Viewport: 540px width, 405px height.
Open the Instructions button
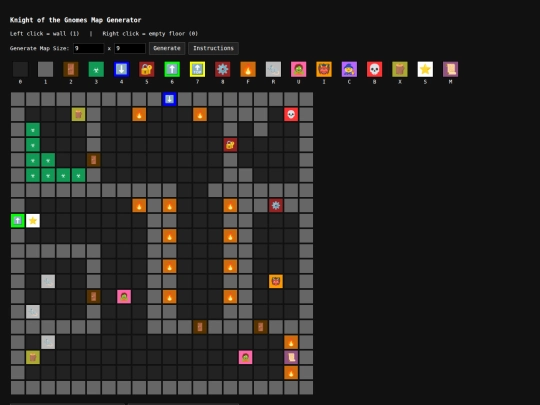[214, 48]
